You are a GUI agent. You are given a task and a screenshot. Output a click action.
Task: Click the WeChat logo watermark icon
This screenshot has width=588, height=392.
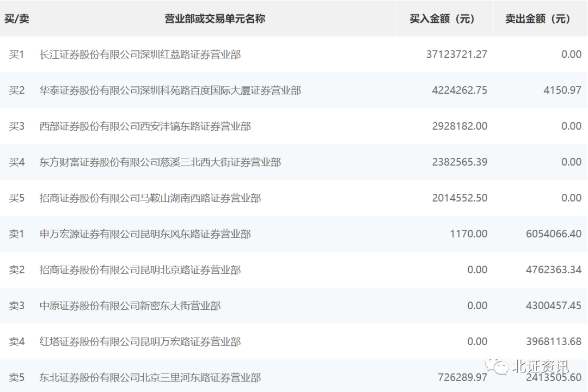point(497,366)
